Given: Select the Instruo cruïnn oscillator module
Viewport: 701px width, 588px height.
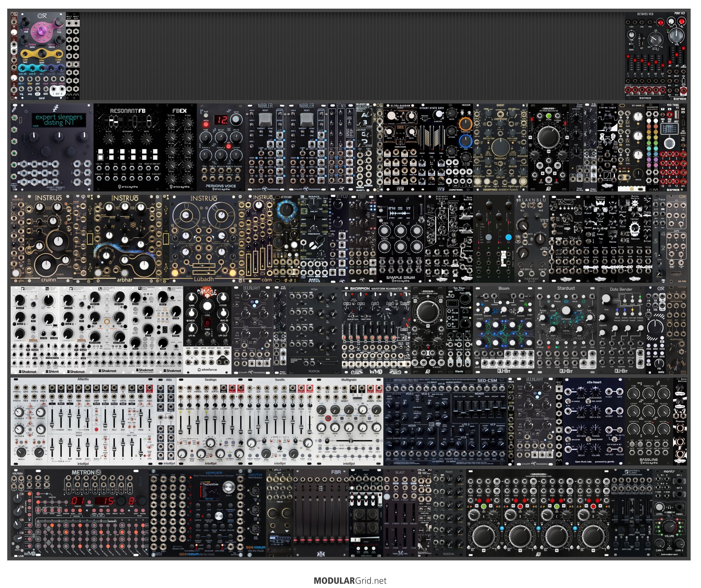Looking at the screenshot, I should 48,239.
